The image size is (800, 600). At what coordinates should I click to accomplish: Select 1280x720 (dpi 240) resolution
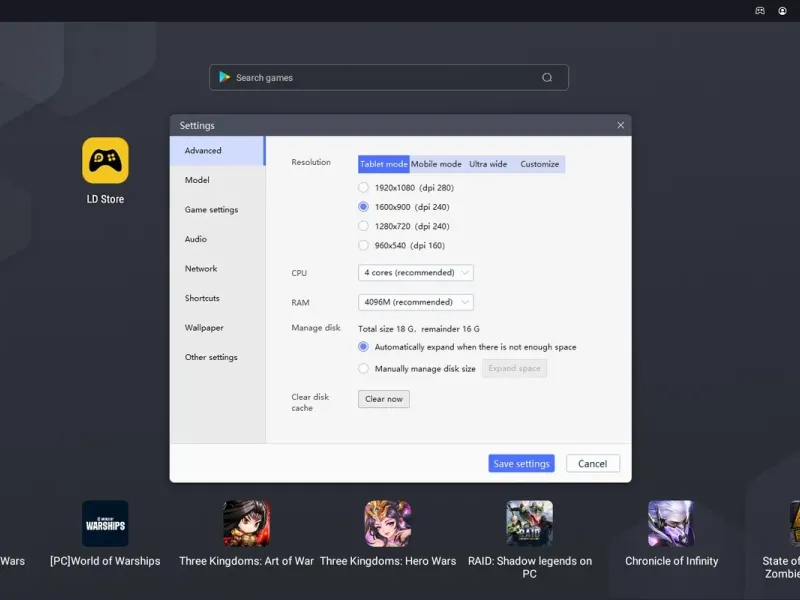(x=363, y=226)
